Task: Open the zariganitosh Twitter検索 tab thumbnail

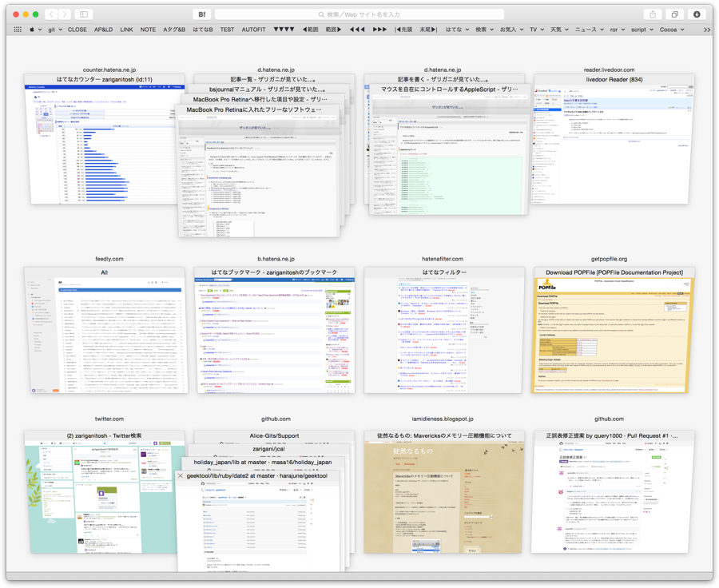Action: tap(105, 491)
